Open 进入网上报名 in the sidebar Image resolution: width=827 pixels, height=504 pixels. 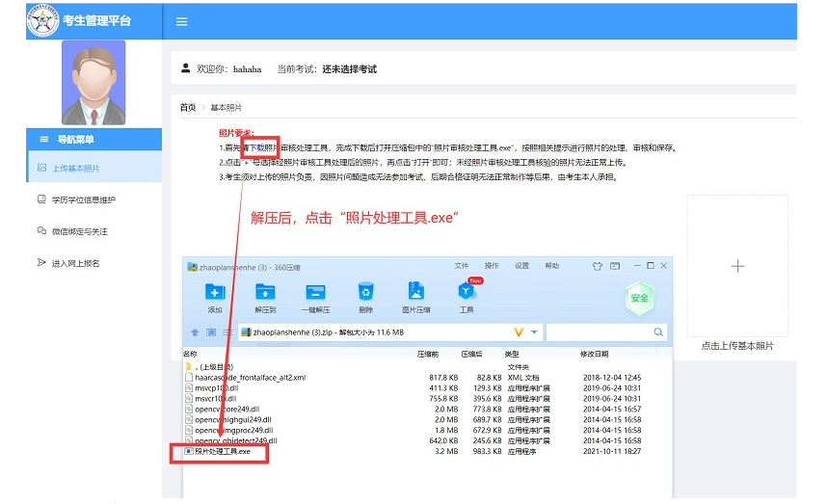[93, 262]
